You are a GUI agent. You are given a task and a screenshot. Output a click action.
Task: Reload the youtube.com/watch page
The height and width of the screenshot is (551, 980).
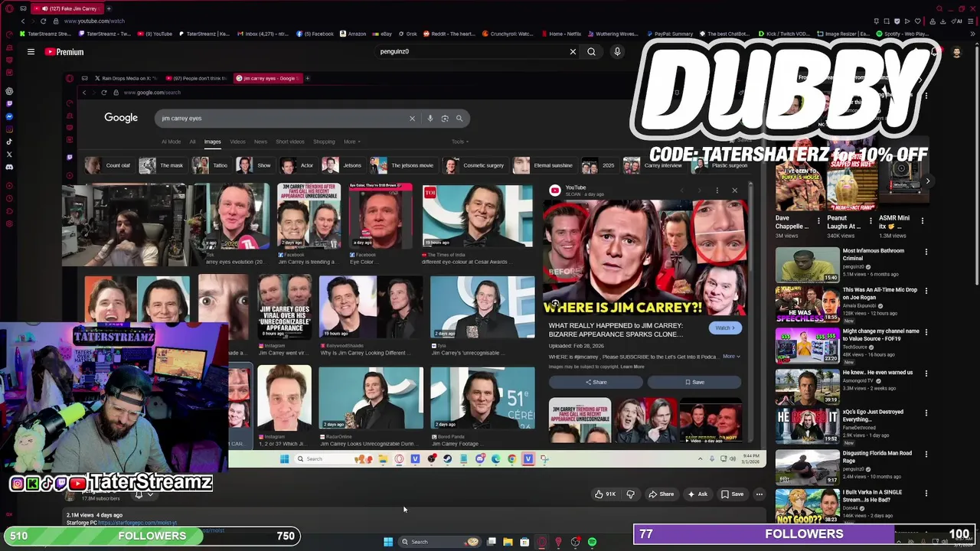pos(43,21)
